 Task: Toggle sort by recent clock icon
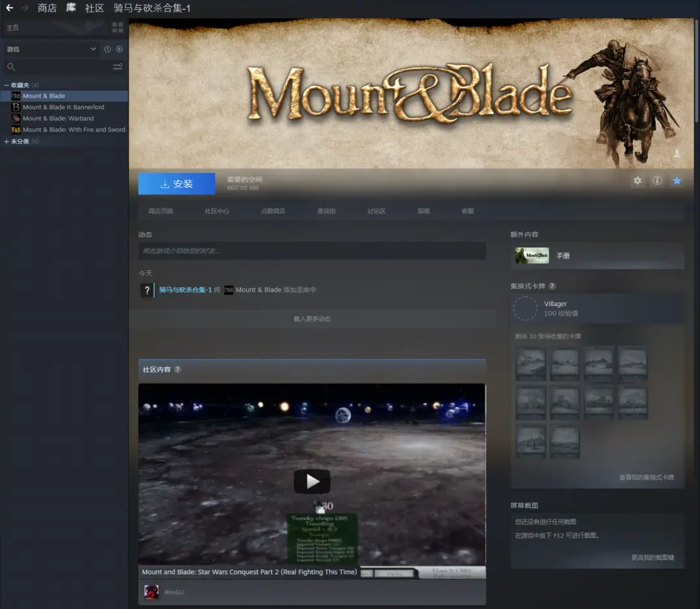click(x=108, y=49)
